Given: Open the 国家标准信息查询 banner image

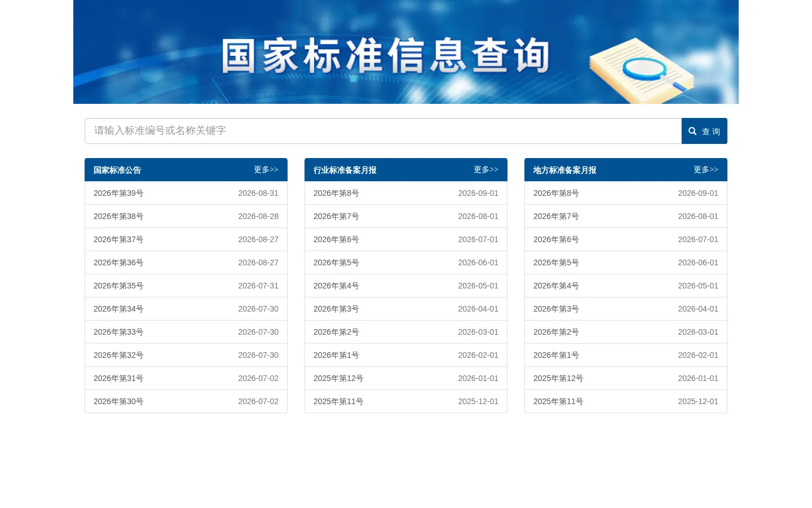Looking at the screenshot, I should tap(406, 52).
